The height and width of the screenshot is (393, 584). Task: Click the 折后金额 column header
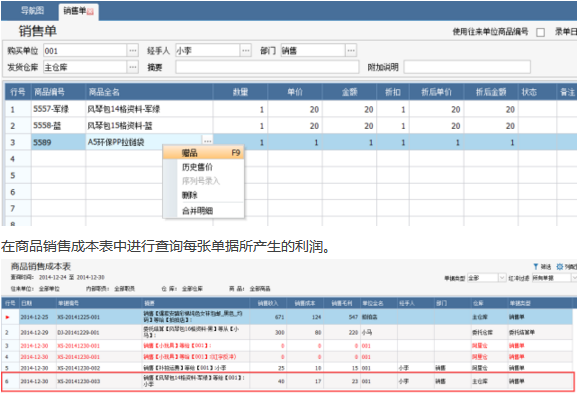(x=491, y=92)
